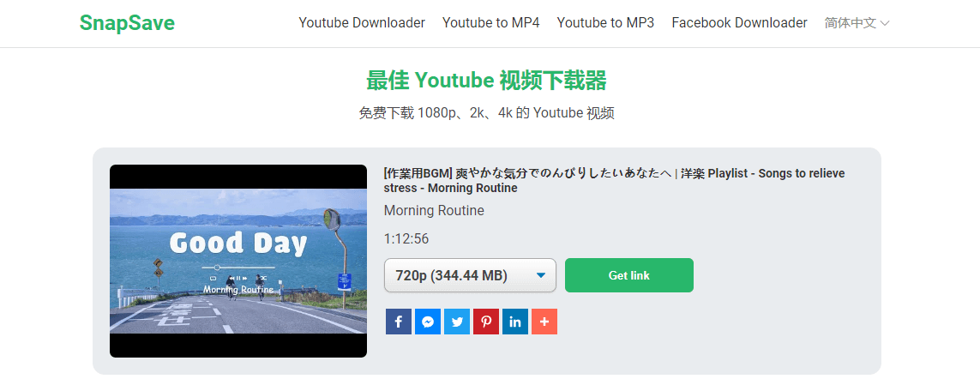Click the green 最佳 Youtube 视频下载器 heading
The image size is (980, 385).
pyautogui.click(x=486, y=81)
